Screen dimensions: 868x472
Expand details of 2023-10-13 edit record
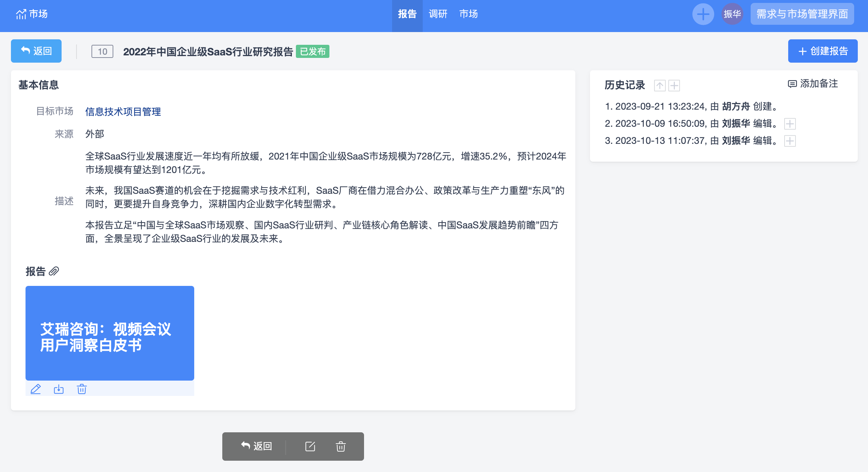click(x=790, y=141)
